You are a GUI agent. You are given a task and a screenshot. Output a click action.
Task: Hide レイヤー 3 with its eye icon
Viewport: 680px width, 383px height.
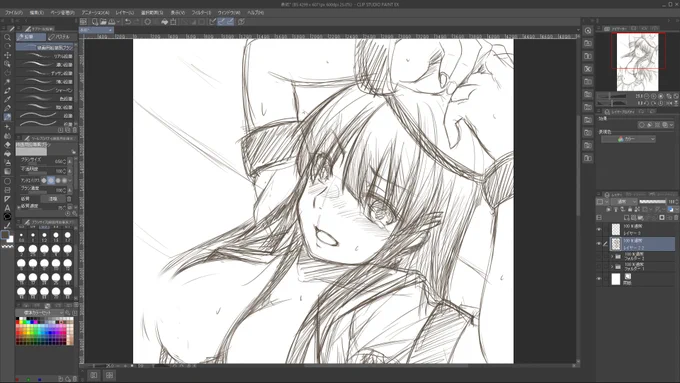click(x=599, y=229)
